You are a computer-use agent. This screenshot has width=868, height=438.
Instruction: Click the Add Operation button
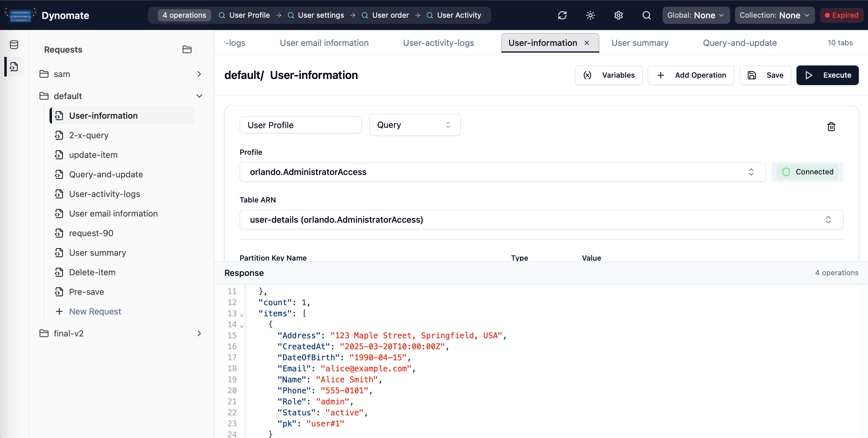tap(691, 75)
